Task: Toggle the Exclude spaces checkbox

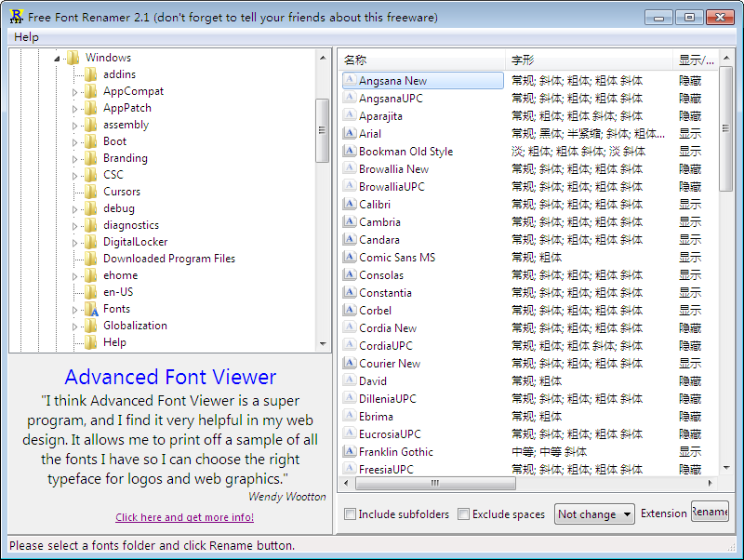Action: click(463, 514)
